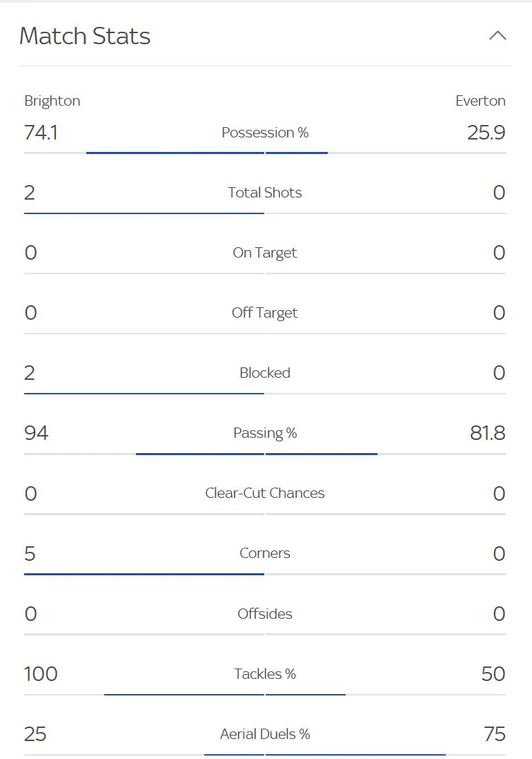
Task: Click Brighton's Corners progress bar
Action: pos(144,574)
